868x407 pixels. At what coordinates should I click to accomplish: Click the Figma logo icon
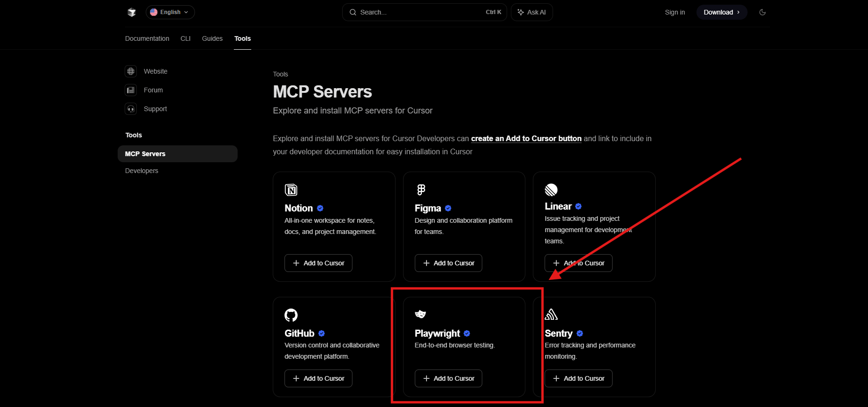421,190
